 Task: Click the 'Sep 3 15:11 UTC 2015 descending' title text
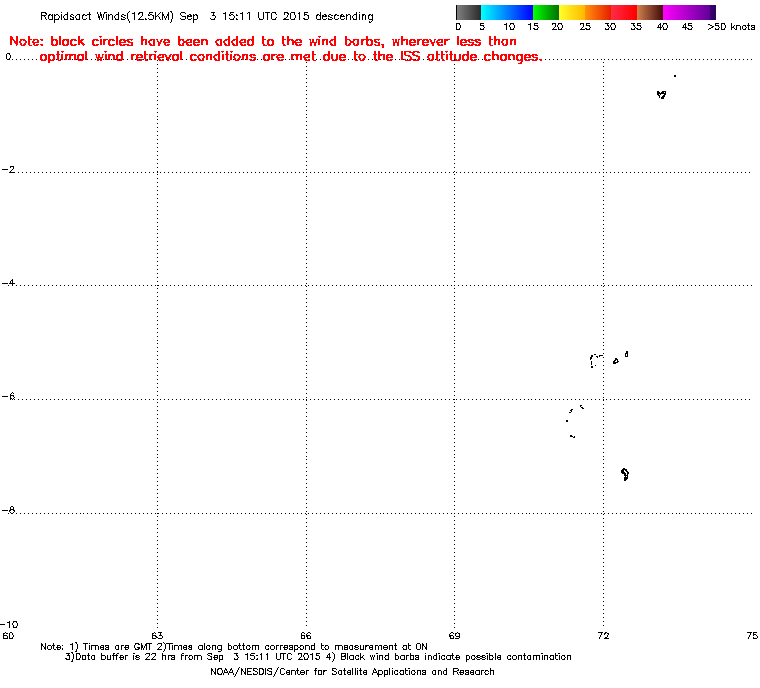276,16
